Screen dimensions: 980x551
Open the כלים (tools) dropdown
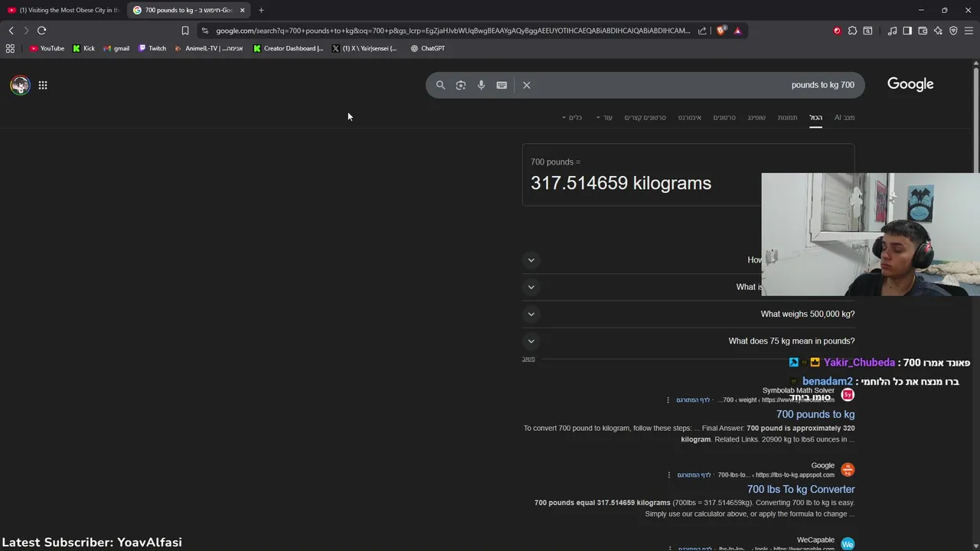click(572, 117)
